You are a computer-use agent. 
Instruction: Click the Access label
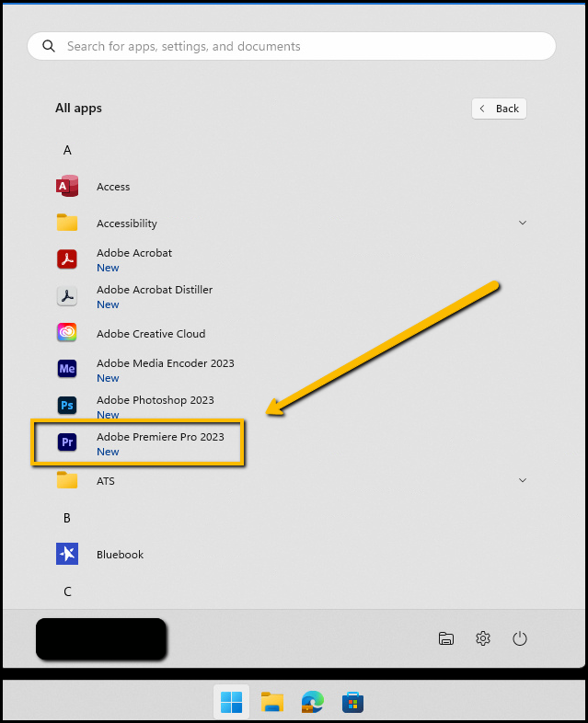(113, 187)
